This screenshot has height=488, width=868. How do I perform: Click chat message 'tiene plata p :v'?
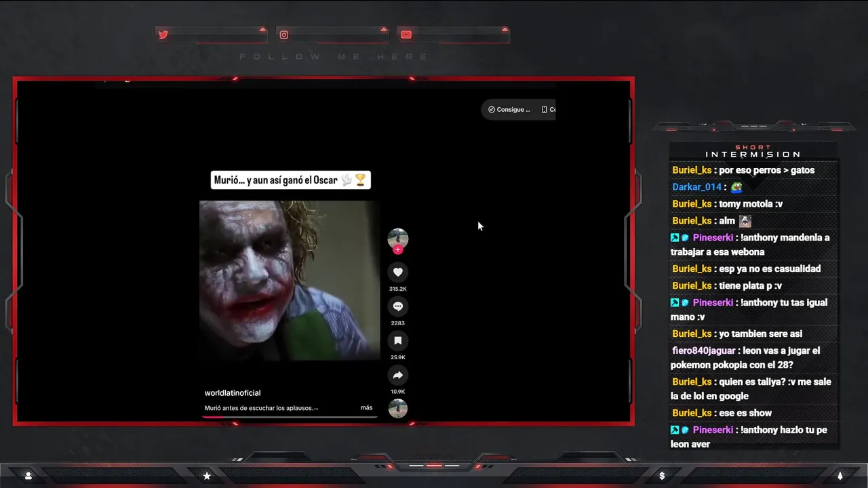point(750,286)
